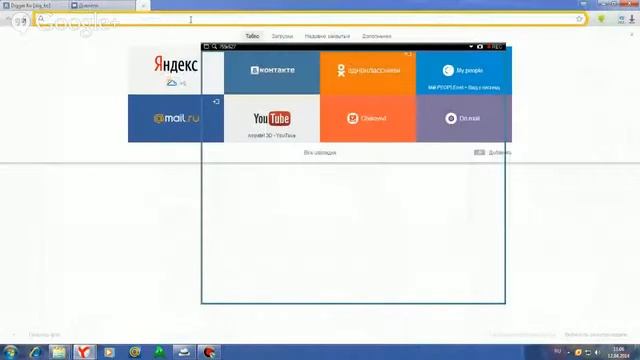Launch Internet Explorer from the taskbar
640x360 pixels.
(x=36, y=352)
